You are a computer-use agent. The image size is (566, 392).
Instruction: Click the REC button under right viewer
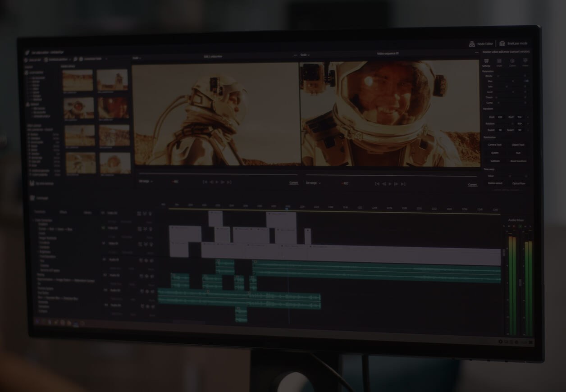(345, 183)
